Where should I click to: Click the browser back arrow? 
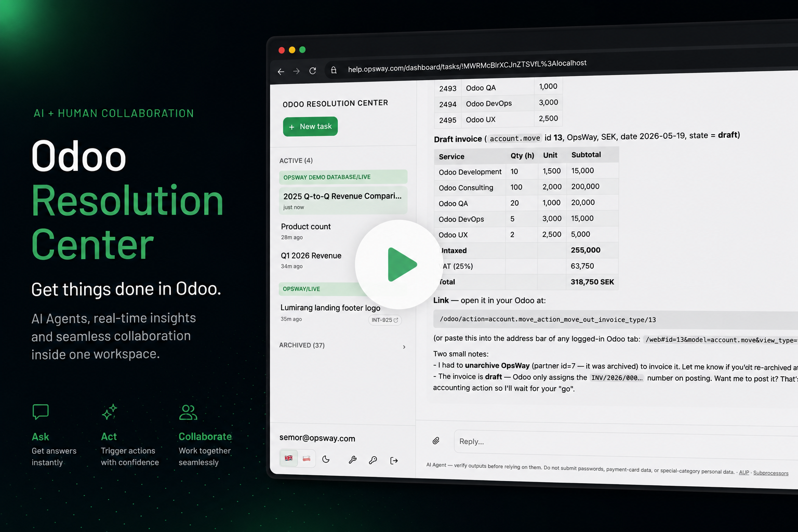pos(281,72)
